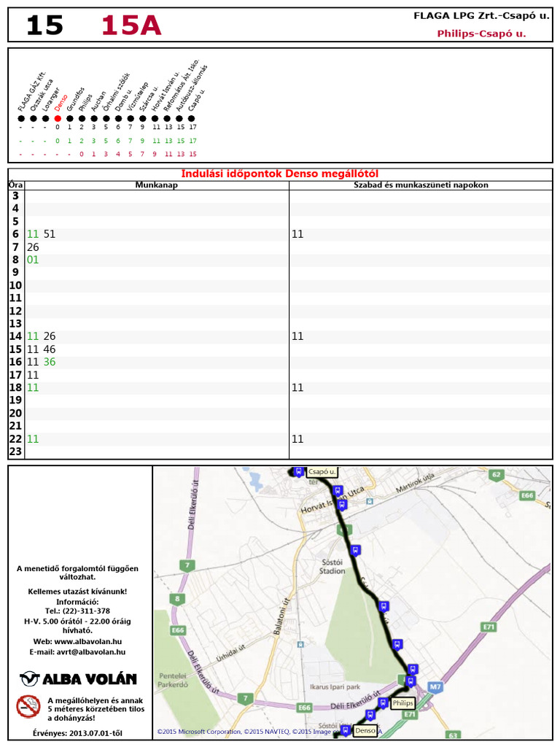
Task: Click the Mártírok útja street label
Action: (x=415, y=482)
